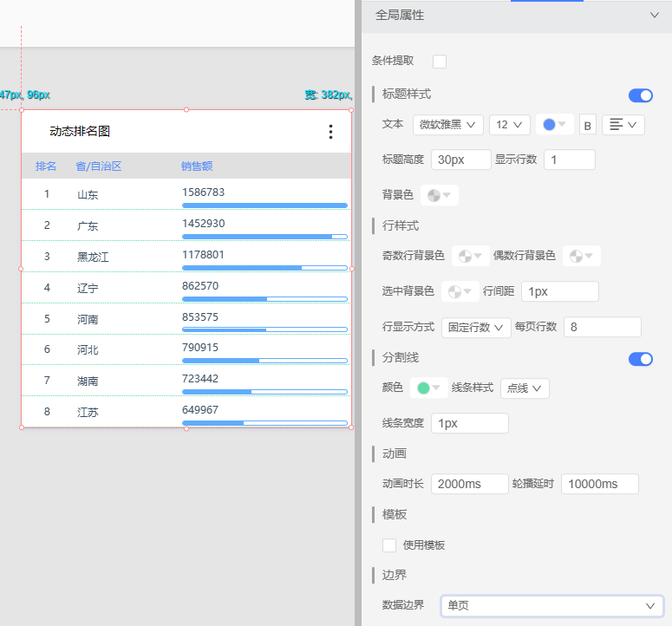The width and height of the screenshot is (672, 626).
Task: Check the 条件提取 checkbox
Action: coord(440,62)
